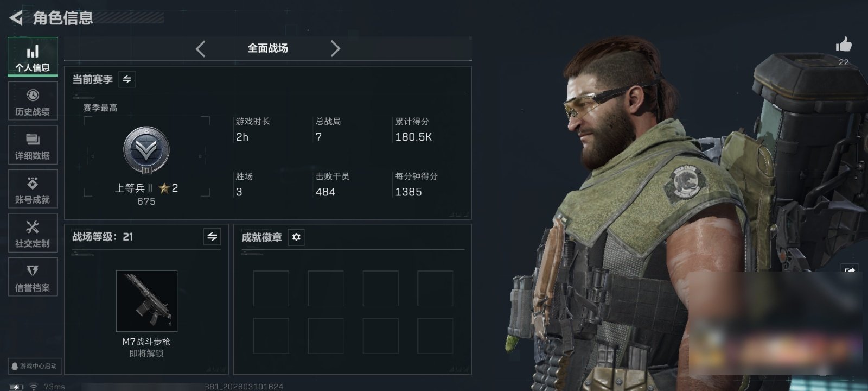This screenshot has width=868, height=391.
Task: Select the 详细数据 sidebar icon
Action: tap(33, 145)
